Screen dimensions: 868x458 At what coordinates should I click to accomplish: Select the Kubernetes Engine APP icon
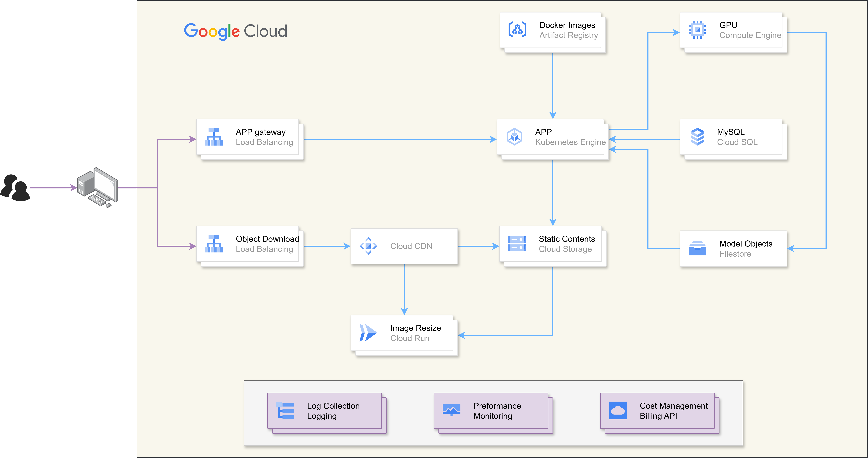515,136
